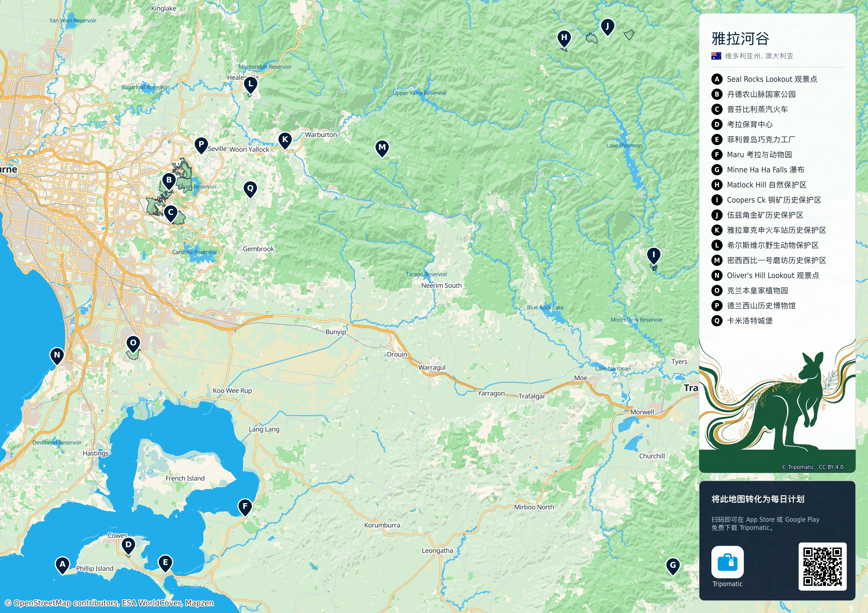Click map pin C south of pin B
Screen dimensions: 868x613
[171, 213]
